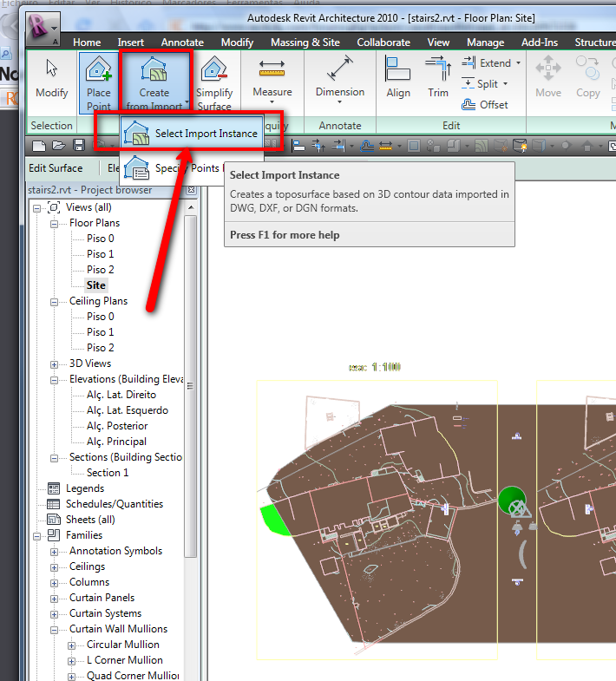The width and height of the screenshot is (616, 681).
Task: Collapse the Floor Plans tree node
Action: (55, 223)
